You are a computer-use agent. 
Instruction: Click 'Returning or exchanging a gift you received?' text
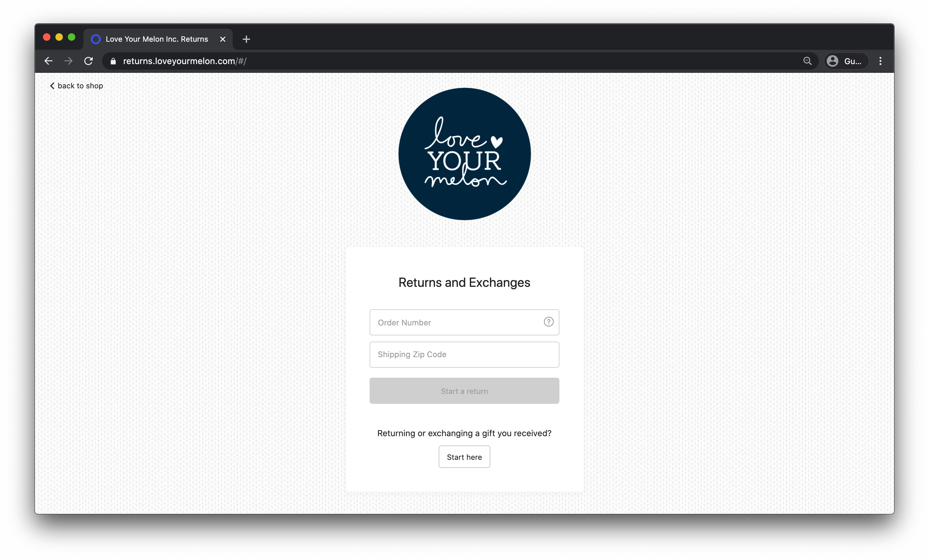tap(464, 433)
